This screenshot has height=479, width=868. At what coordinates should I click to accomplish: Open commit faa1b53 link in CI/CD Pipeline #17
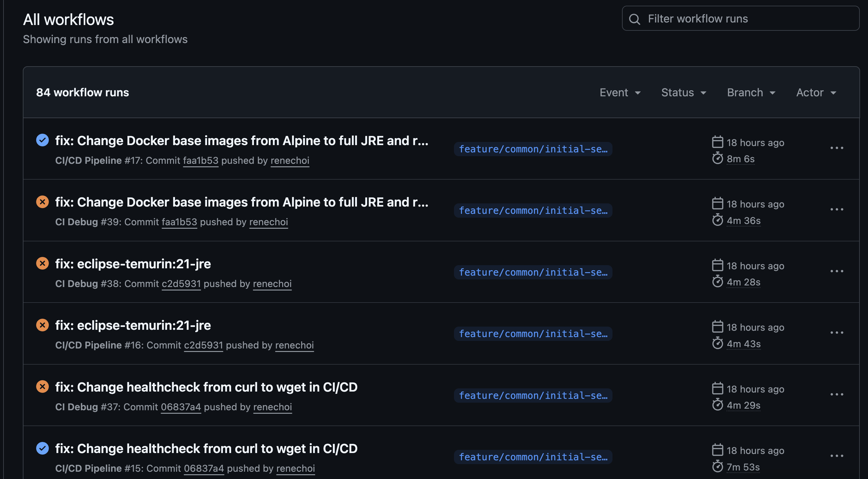coord(200,161)
